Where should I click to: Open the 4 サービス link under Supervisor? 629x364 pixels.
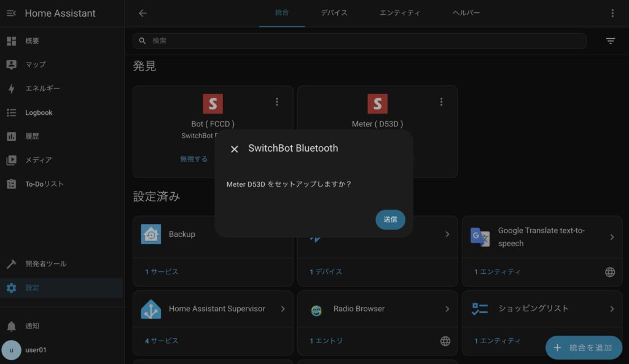click(162, 341)
